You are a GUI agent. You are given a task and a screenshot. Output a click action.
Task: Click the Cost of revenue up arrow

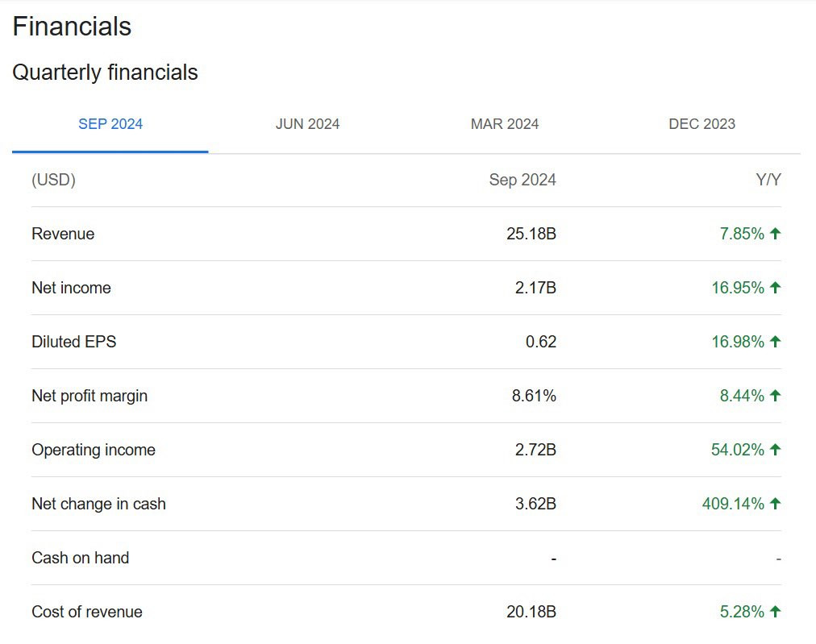pos(775,612)
